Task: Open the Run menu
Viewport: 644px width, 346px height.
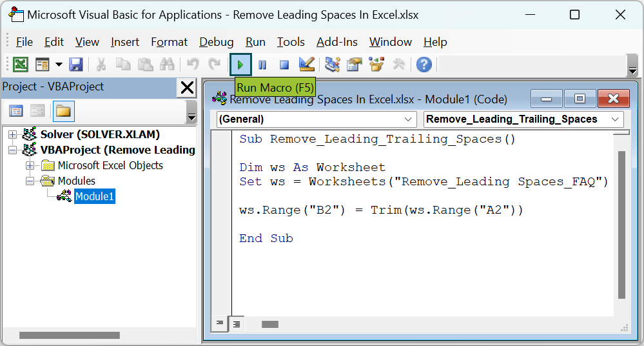Action: [255, 42]
